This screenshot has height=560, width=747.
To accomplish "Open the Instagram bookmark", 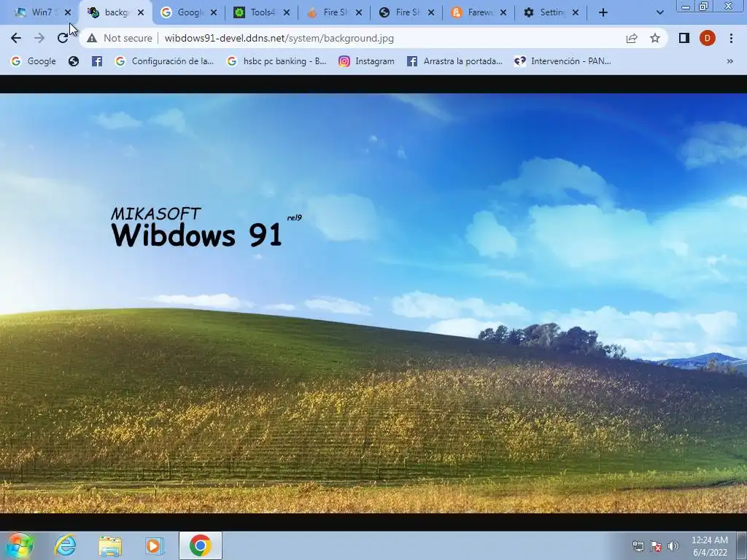I will (x=366, y=61).
